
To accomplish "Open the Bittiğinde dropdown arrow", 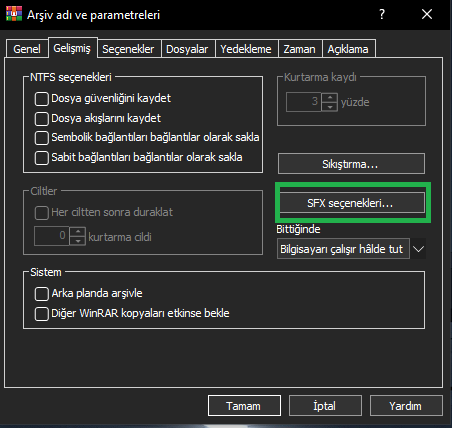I will (418, 249).
